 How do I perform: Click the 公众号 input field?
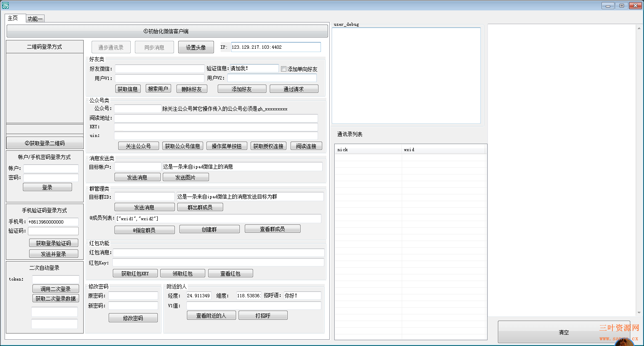click(x=138, y=109)
